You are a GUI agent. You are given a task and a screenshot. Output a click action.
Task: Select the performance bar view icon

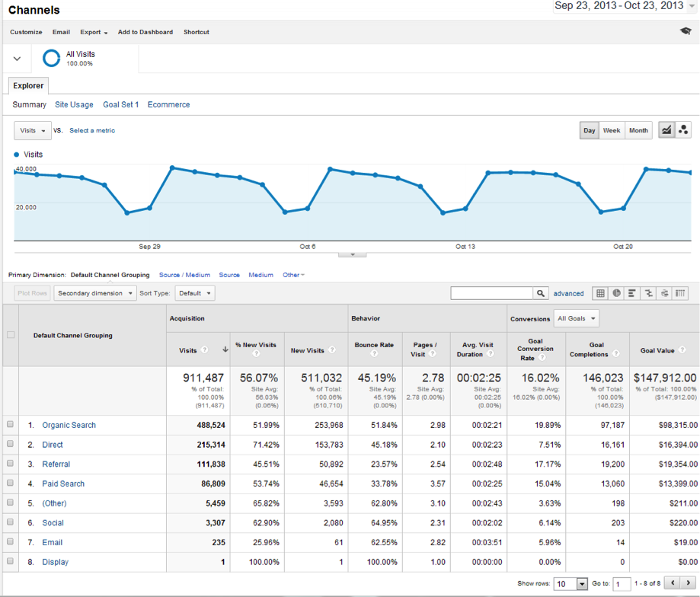click(x=632, y=293)
